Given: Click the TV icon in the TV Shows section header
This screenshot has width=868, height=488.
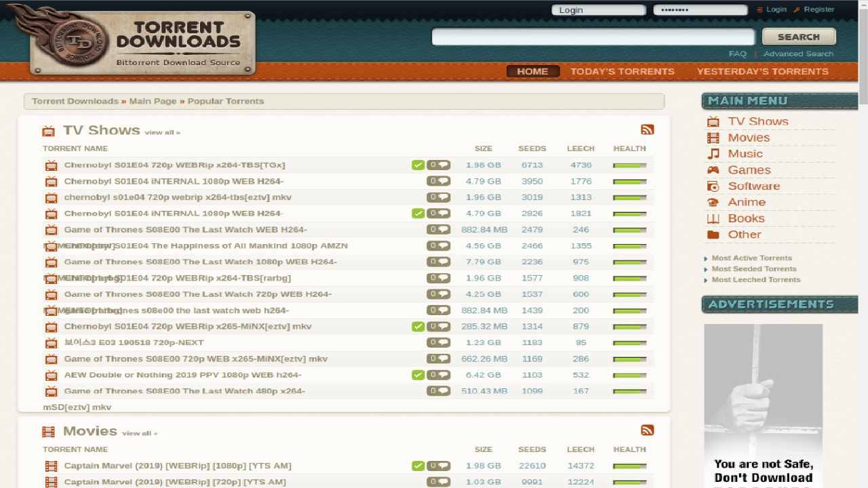Looking at the screenshot, I should pos(48,131).
